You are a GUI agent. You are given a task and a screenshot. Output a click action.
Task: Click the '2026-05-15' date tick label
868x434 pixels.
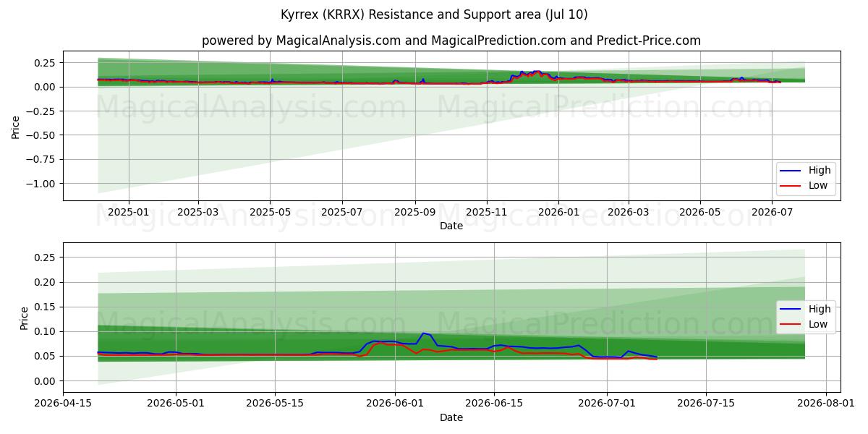275,404
